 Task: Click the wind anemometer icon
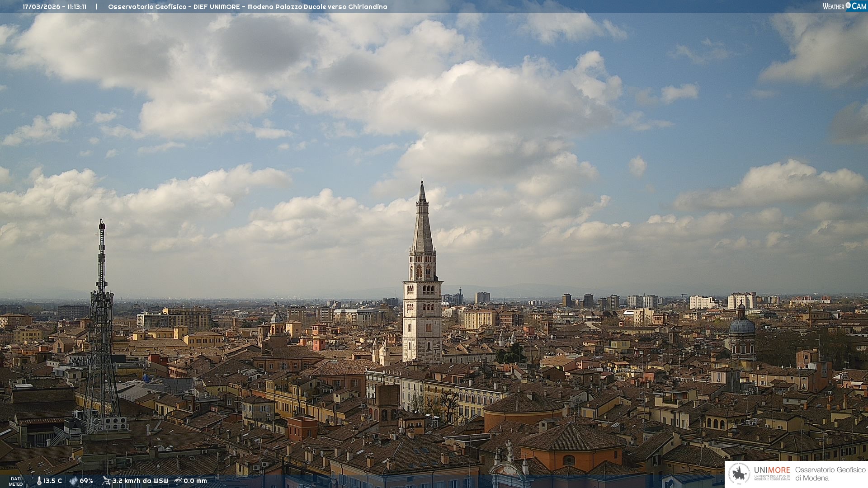coord(106,481)
